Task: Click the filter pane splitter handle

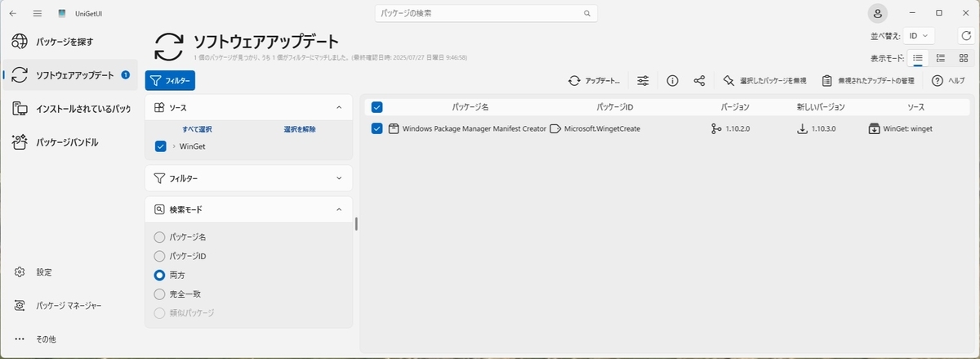Action: pos(356,224)
